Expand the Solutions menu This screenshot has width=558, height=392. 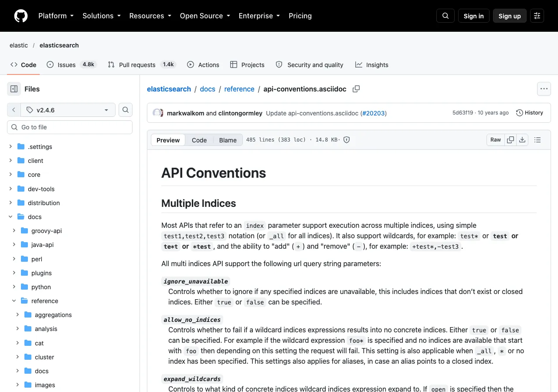pyautogui.click(x=102, y=16)
